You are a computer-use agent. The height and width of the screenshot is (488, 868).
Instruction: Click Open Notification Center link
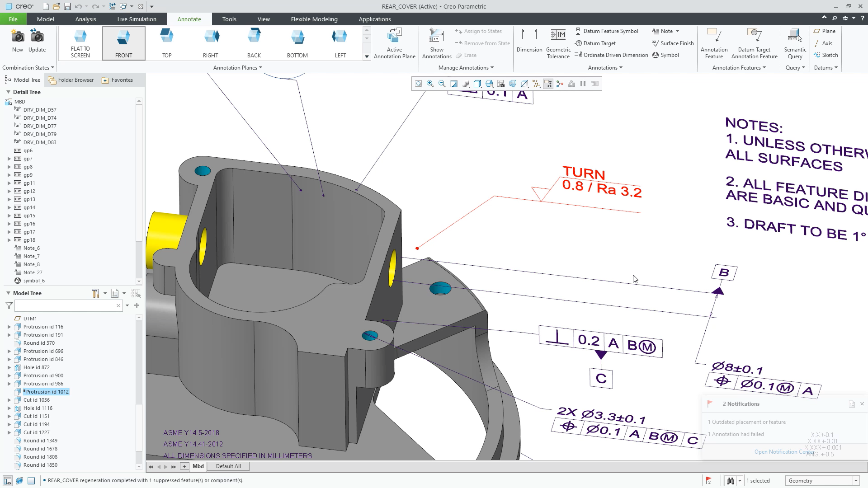point(784,452)
